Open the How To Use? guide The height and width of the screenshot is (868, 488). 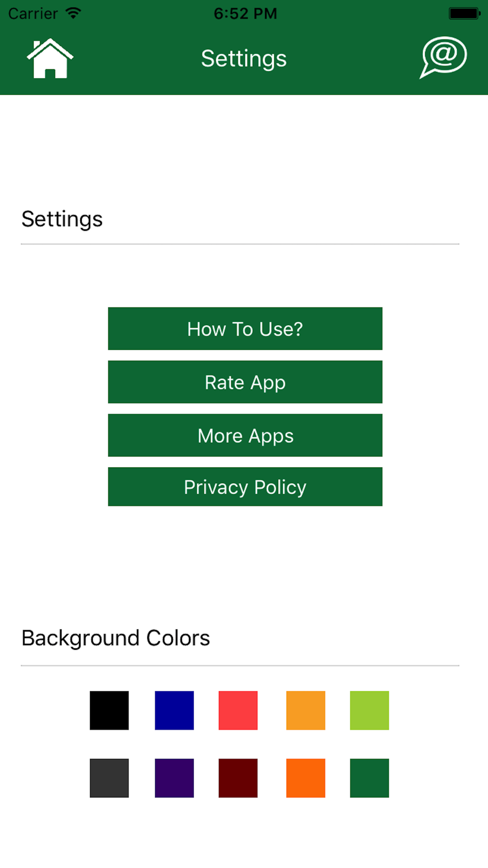point(245,329)
